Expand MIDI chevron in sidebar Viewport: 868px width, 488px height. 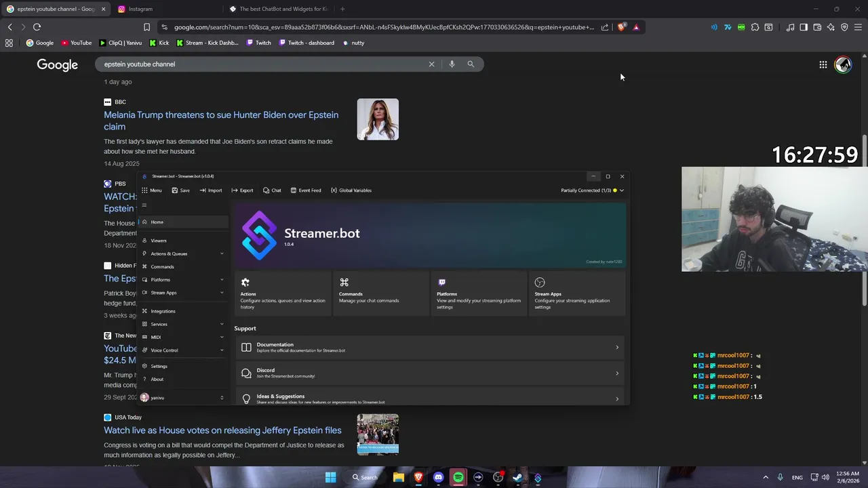point(222,337)
